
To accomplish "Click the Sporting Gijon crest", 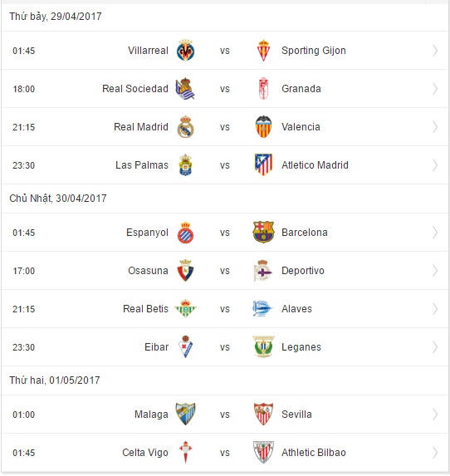I will (263, 51).
